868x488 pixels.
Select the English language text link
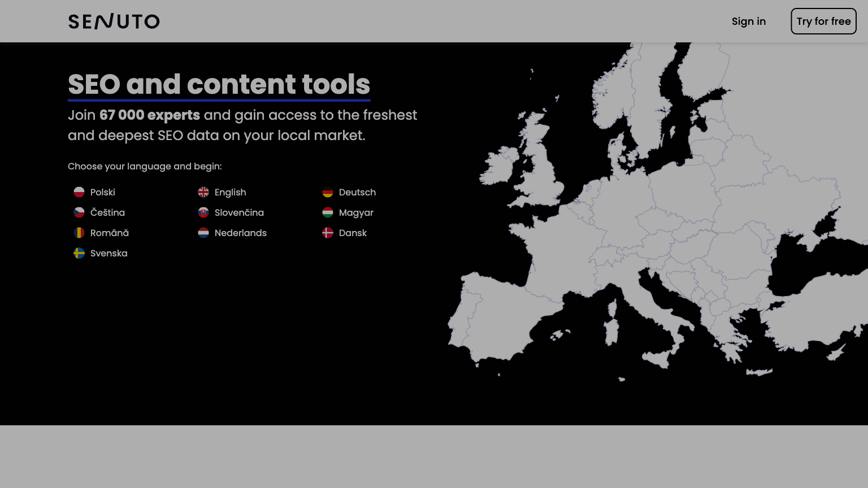pos(230,192)
